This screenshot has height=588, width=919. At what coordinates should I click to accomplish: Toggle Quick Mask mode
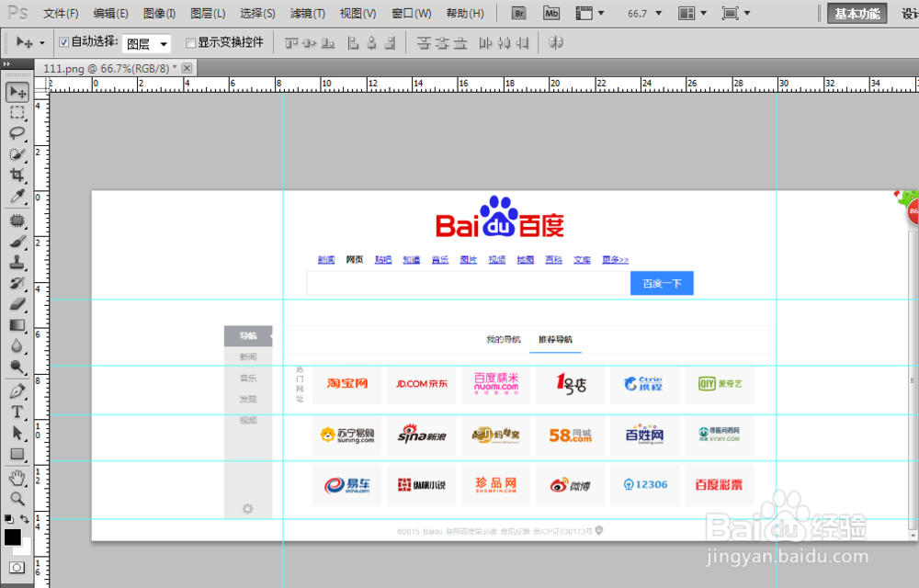pyautogui.click(x=17, y=567)
